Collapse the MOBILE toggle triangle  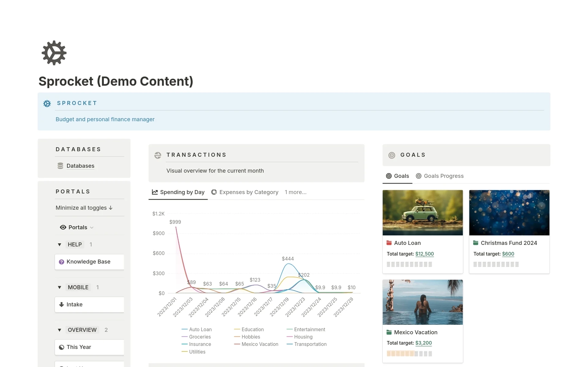point(59,287)
